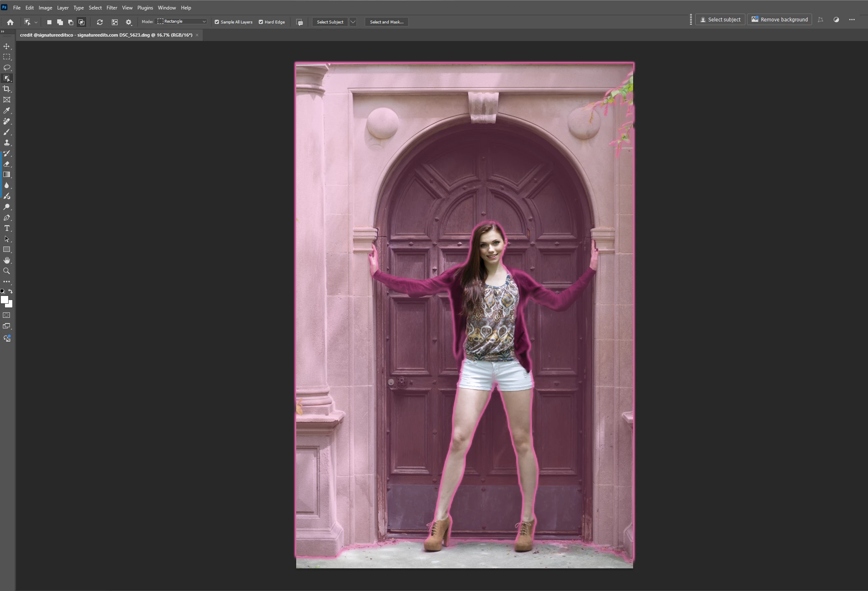
Task: Uncheck Sample All Layers checkbox
Action: [217, 22]
